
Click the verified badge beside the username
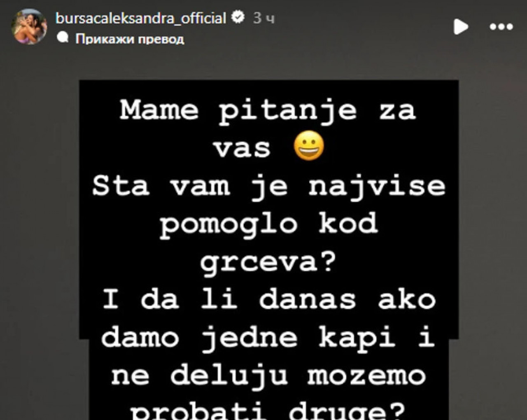238,17
